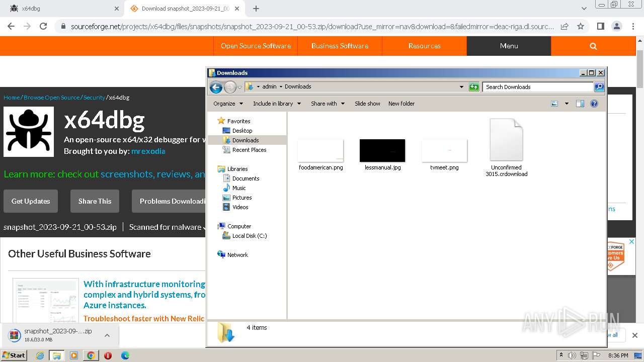Viewport: 644px width, 362px height.
Task: Click Share This button
Action: [95, 201]
